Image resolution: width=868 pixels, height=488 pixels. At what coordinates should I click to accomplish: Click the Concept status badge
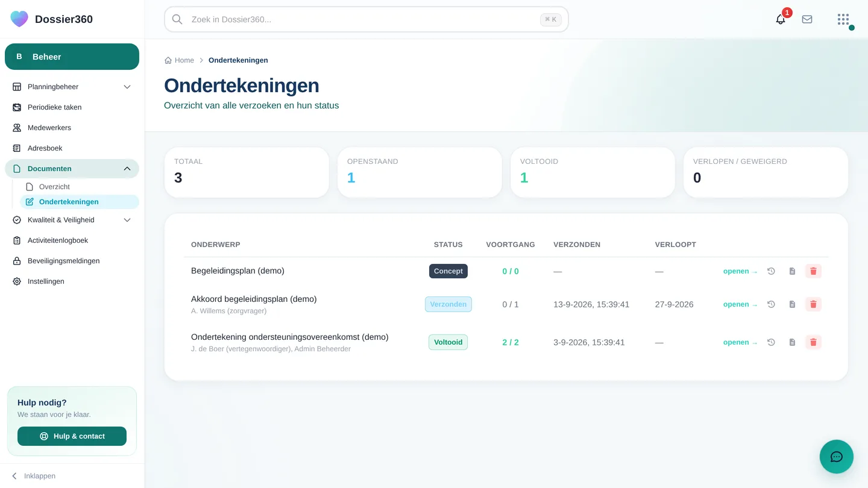point(448,271)
